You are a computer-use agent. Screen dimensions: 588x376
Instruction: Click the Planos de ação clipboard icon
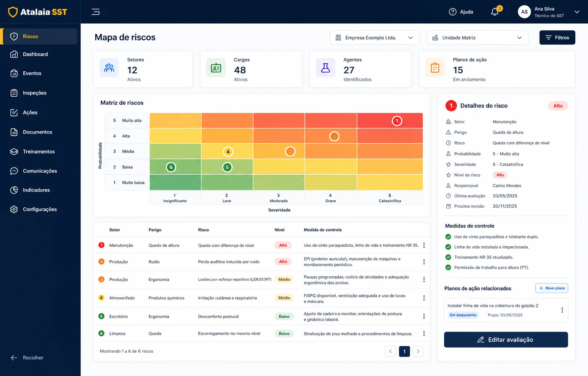[x=435, y=68]
